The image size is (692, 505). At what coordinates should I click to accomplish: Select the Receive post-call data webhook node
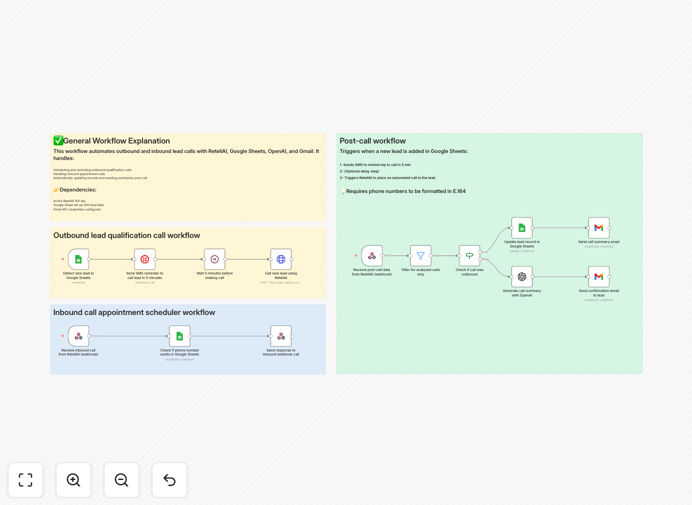(x=372, y=256)
